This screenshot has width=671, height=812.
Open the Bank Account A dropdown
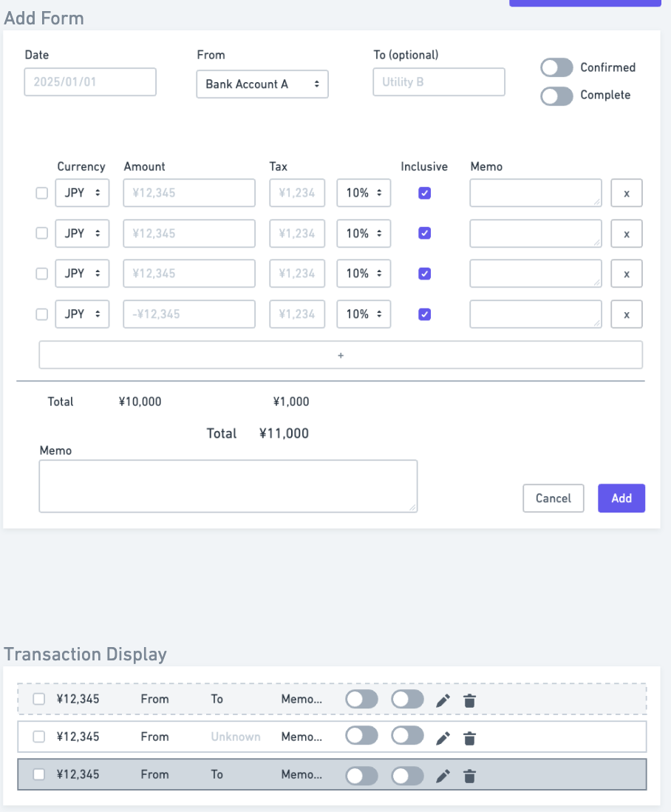pos(262,84)
